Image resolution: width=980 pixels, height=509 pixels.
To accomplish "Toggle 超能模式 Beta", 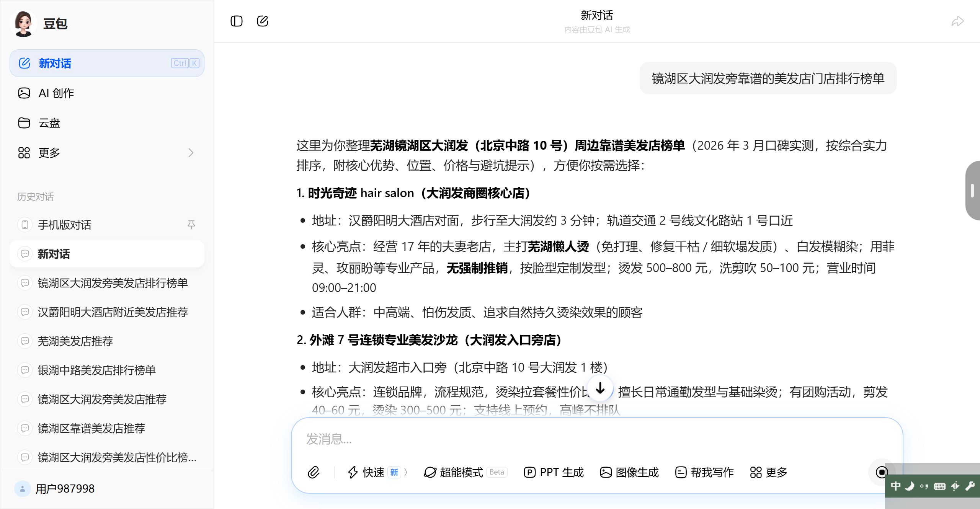I will click(x=465, y=472).
